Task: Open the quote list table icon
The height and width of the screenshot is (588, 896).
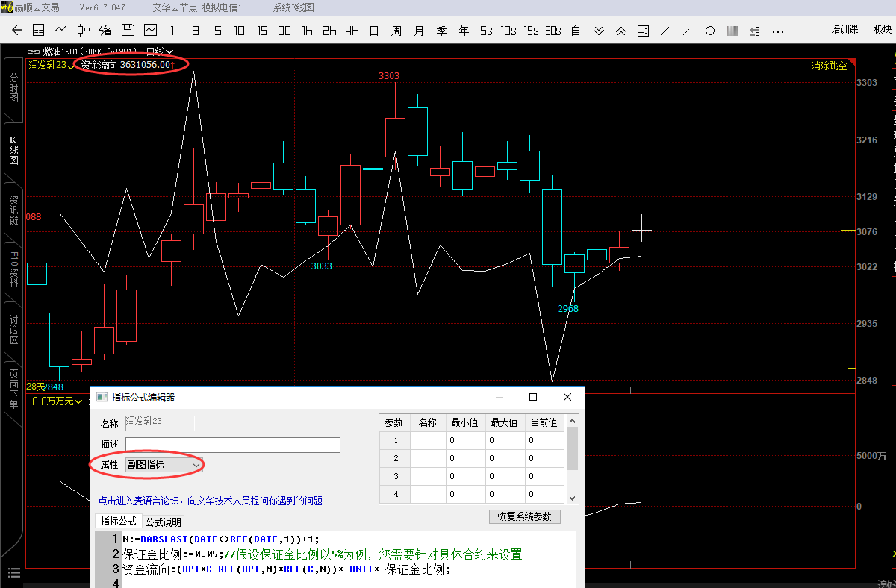Action: [x=39, y=31]
